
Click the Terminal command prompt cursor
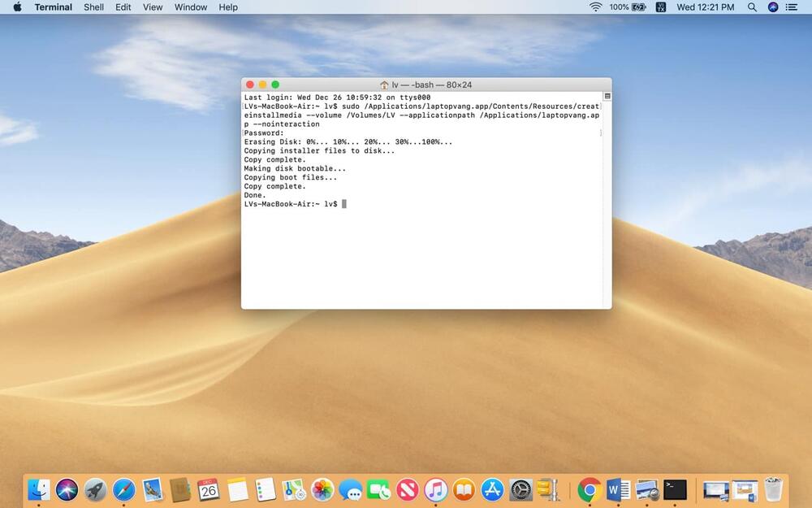344,204
